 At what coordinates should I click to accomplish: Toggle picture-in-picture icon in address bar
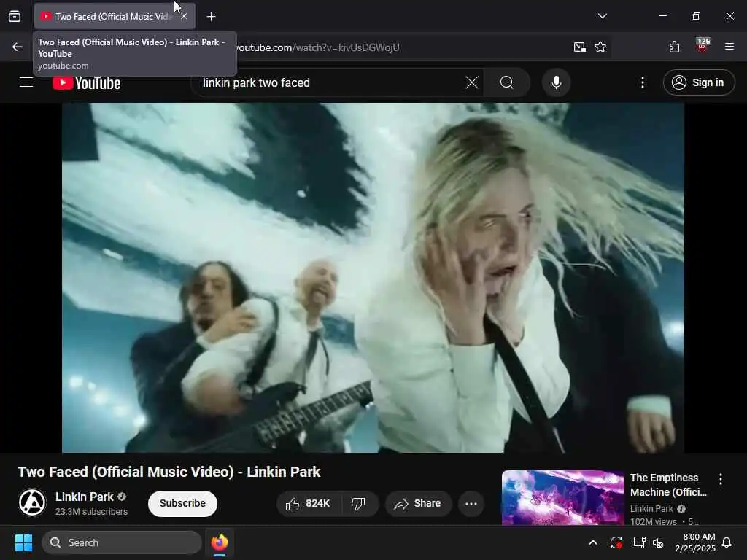(x=580, y=47)
